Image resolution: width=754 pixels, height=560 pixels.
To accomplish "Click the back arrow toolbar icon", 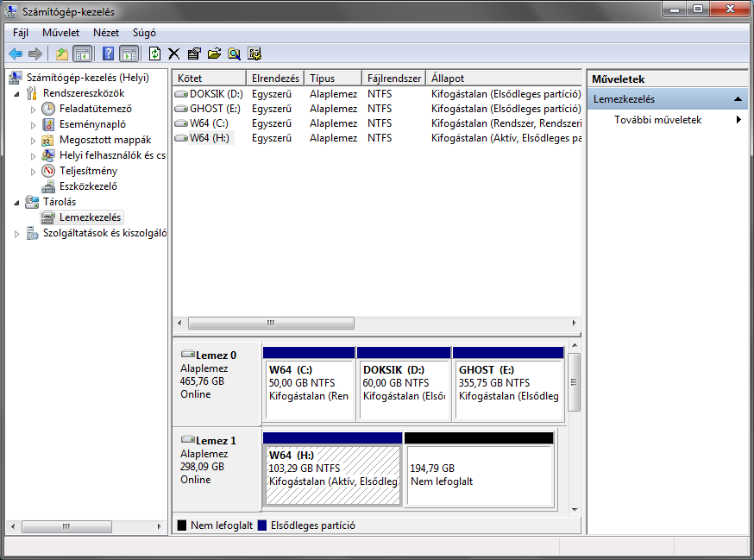I will coord(16,53).
